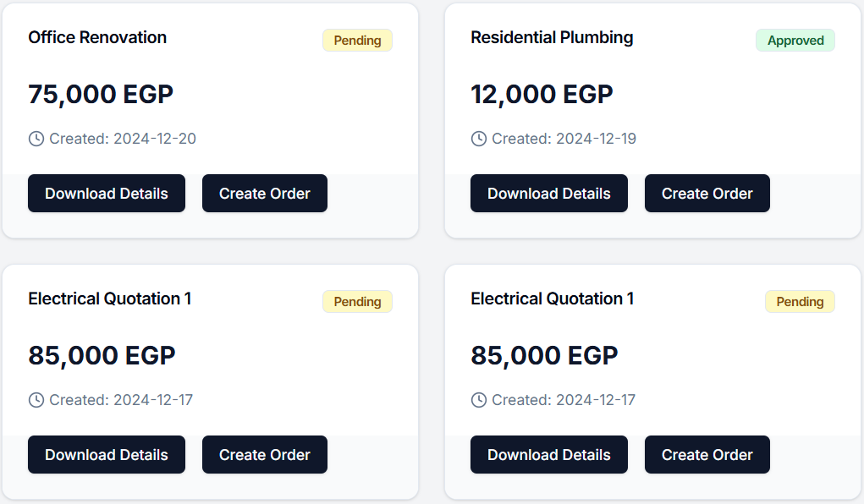Download details of first Electrical Quotation 1

click(x=107, y=455)
